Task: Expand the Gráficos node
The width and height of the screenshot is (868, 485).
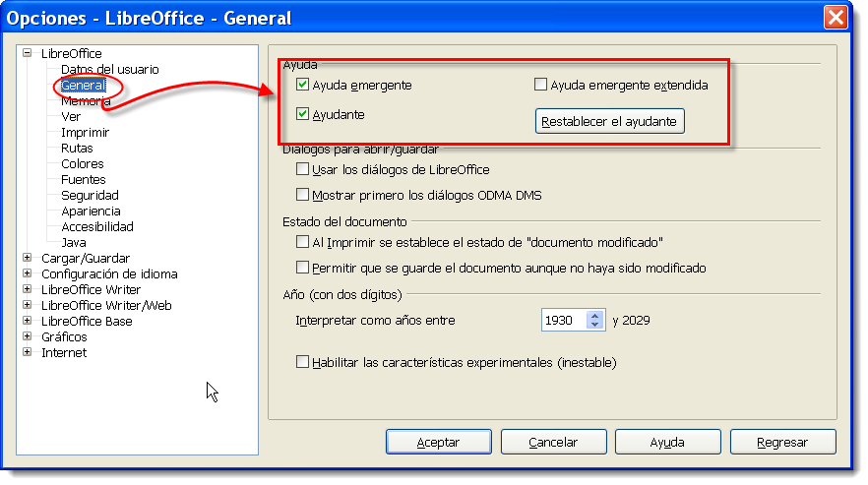Action: tap(28, 336)
